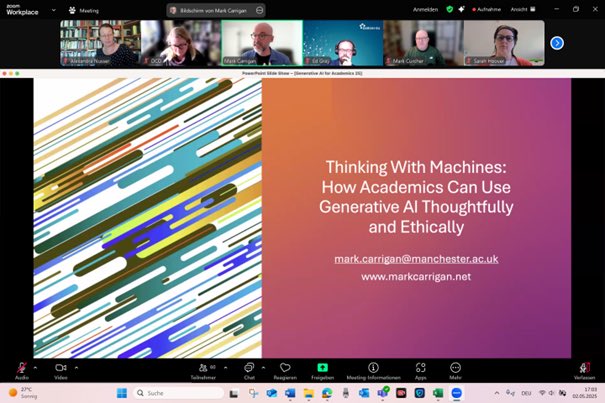The image size is (605, 403).
Task: Toggle the Video camera button
Action: click(61, 371)
